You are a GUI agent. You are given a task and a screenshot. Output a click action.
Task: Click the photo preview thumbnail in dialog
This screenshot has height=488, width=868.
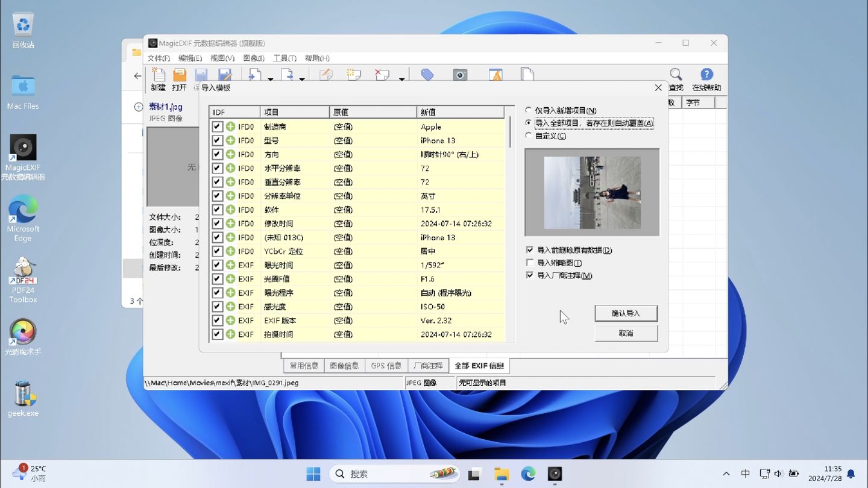(x=592, y=193)
